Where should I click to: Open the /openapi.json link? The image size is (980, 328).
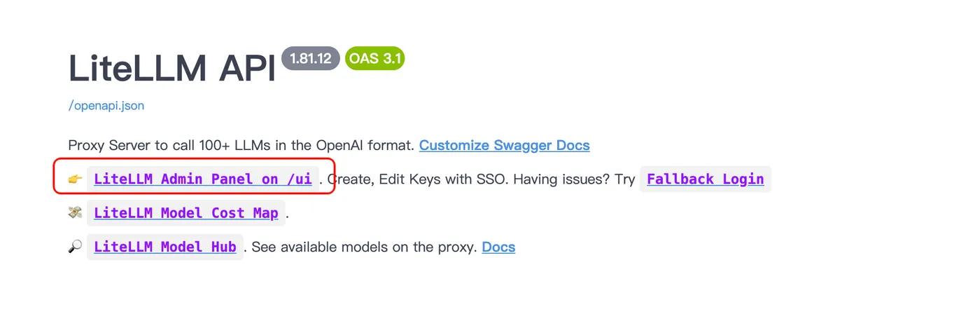(106, 106)
